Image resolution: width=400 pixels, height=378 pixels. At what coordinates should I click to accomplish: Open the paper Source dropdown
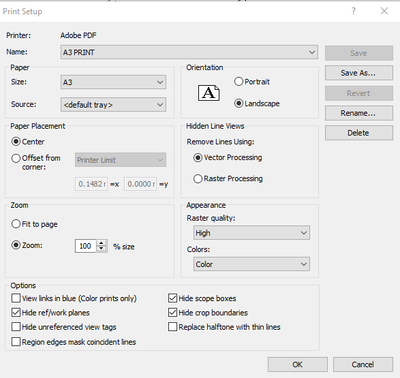[x=113, y=105]
